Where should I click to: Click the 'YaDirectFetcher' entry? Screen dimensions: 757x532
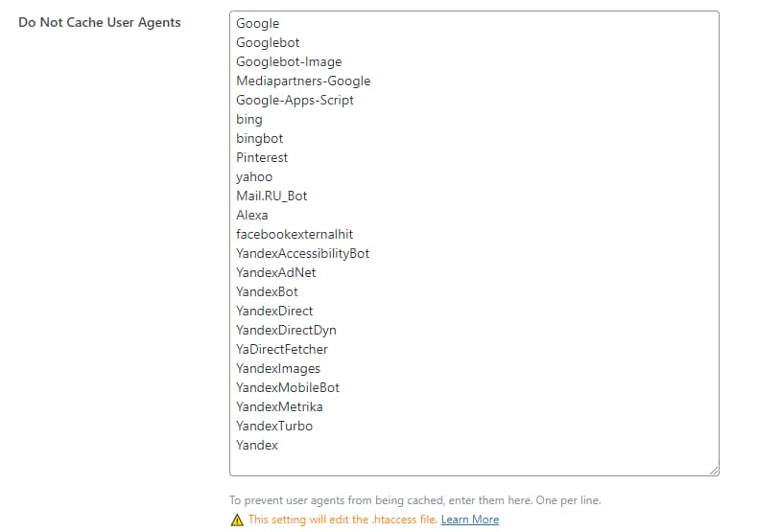pos(282,349)
